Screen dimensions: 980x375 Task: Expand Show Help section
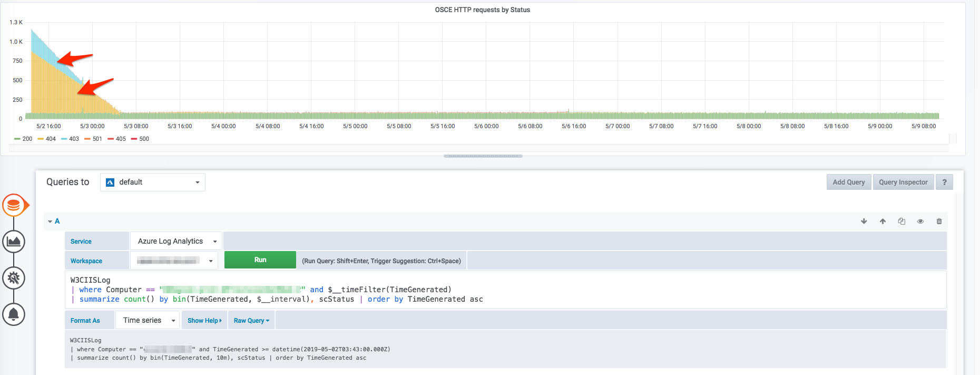pos(204,320)
